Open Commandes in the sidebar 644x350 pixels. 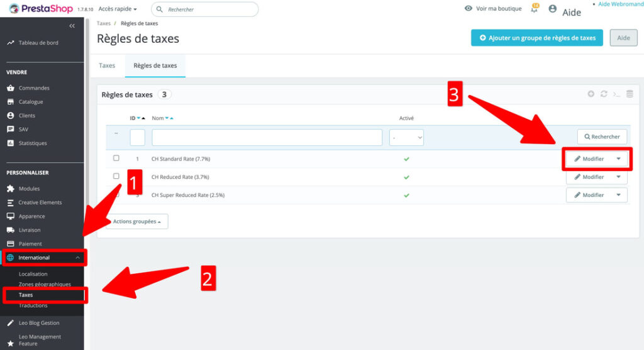tap(34, 88)
